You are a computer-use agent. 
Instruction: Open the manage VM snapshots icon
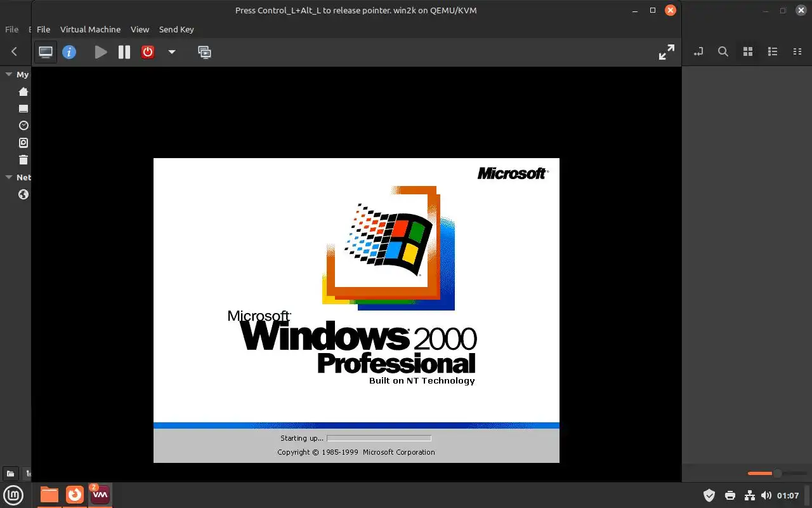[204, 52]
